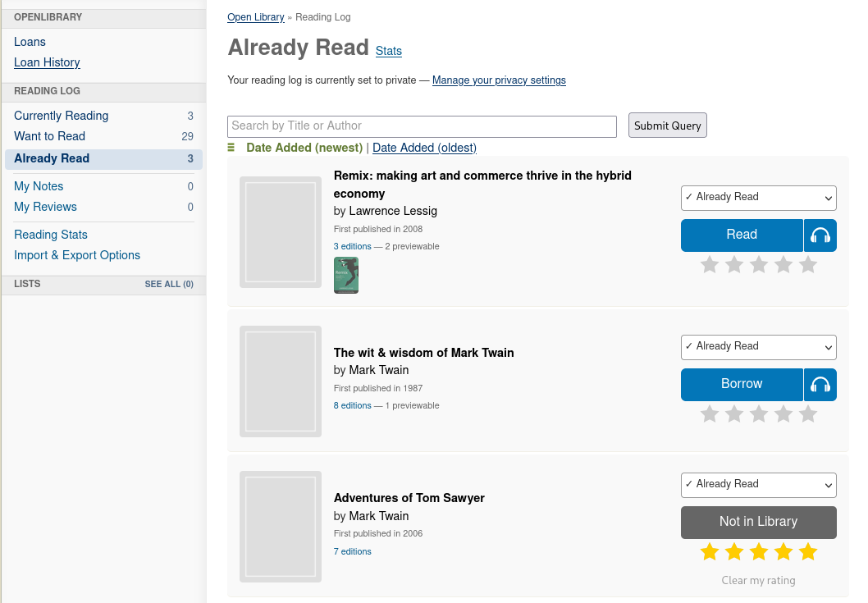Open author Mark Twain under Wit & Wisdom

tap(379, 370)
